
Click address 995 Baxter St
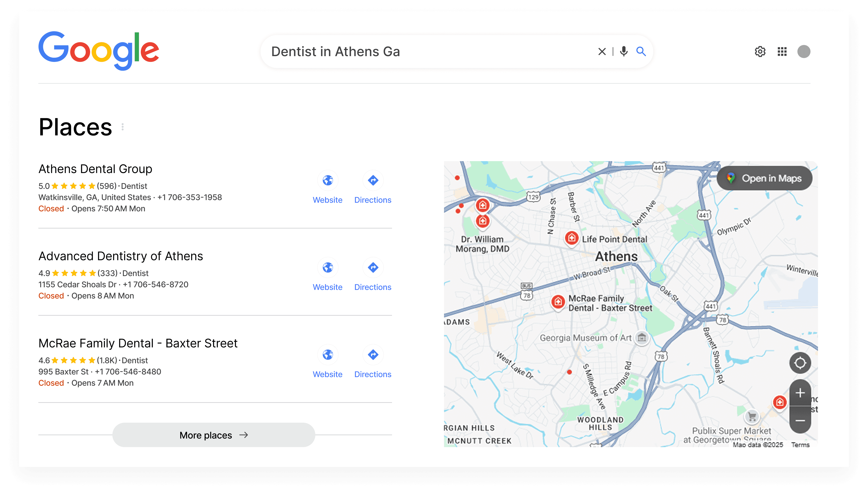click(x=63, y=372)
